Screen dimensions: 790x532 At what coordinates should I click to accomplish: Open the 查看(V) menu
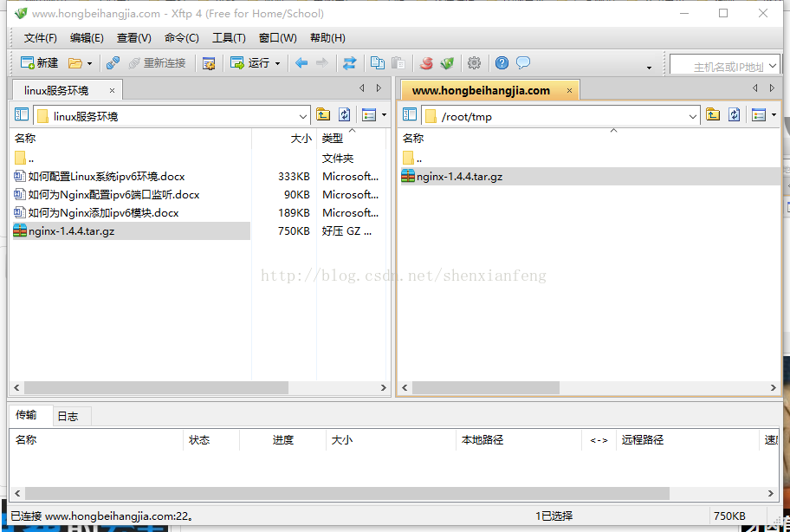pos(134,38)
